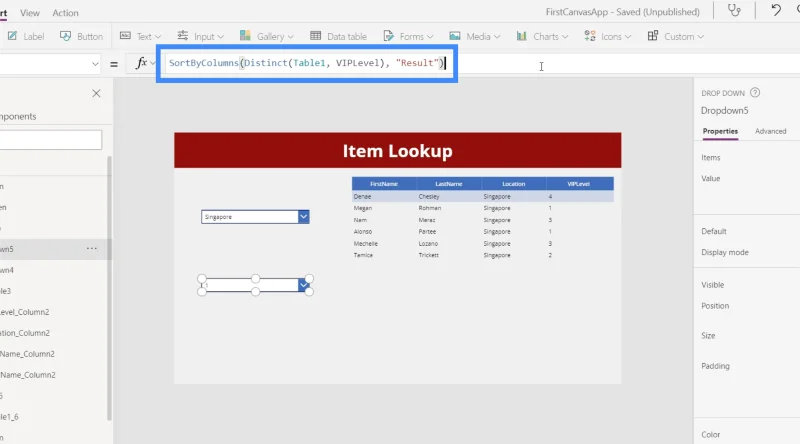Open the more options ellipsis for Dropdown5
The width and height of the screenshot is (800, 444).
click(92, 249)
